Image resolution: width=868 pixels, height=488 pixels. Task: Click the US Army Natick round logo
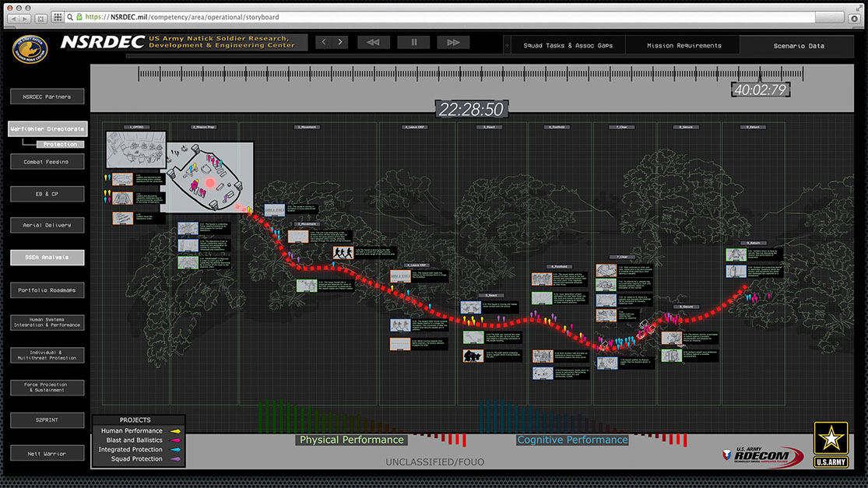pyautogui.click(x=30, y=48)
